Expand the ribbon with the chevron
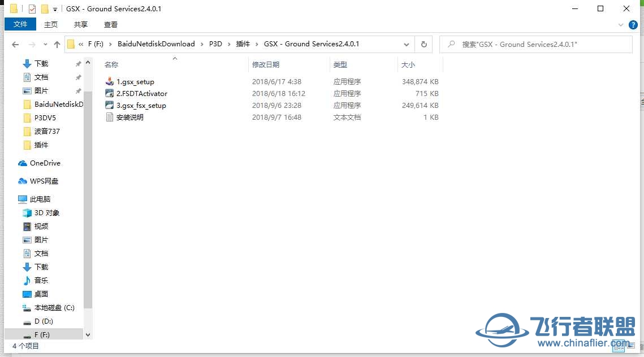The width and height of the screenshot is (644, 357). point(621,25)
